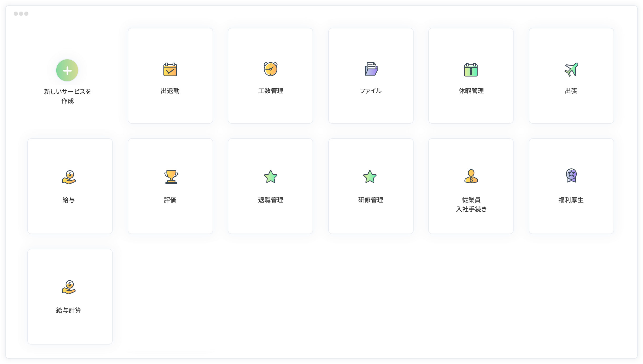The image size is (643, 364).
Task: Click the 休暇管理 text label
Action: 471,91
